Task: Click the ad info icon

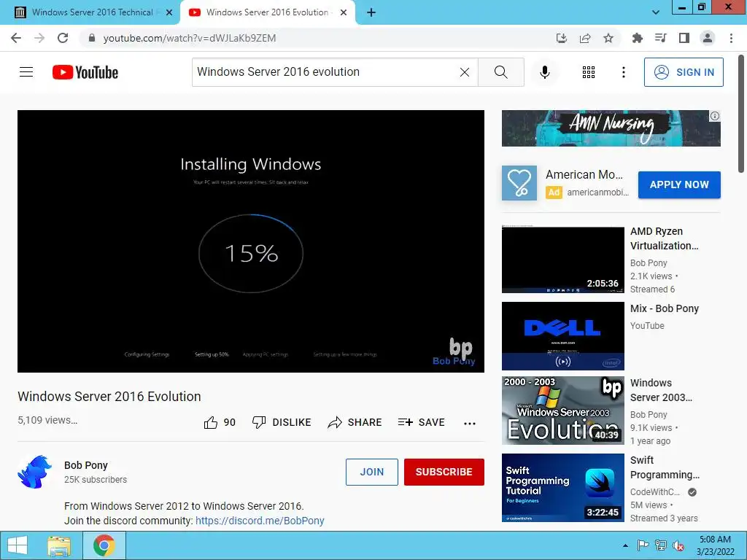Action: coord(715,116)
